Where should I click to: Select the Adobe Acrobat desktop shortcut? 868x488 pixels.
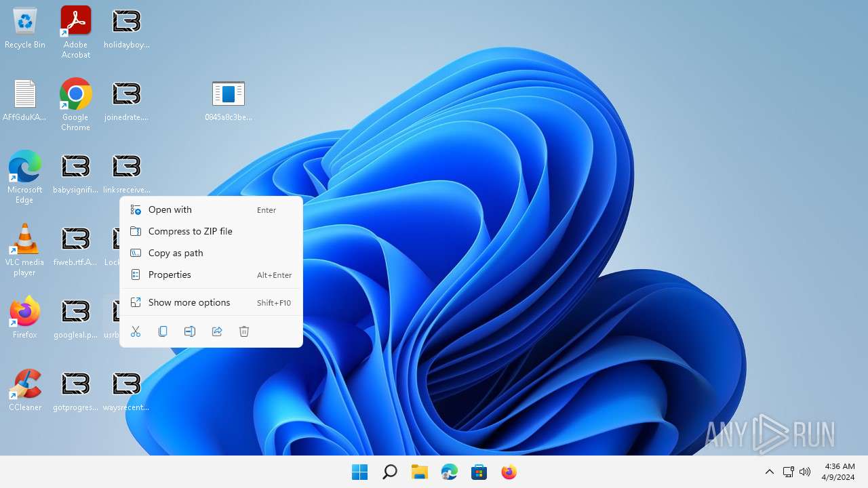(x=76, y=32)
